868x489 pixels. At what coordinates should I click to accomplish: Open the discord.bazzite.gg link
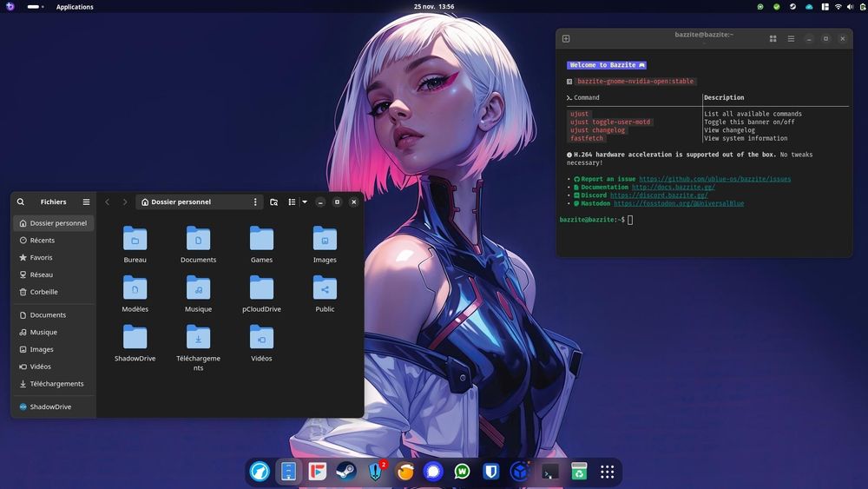click(x=659, y=195)
